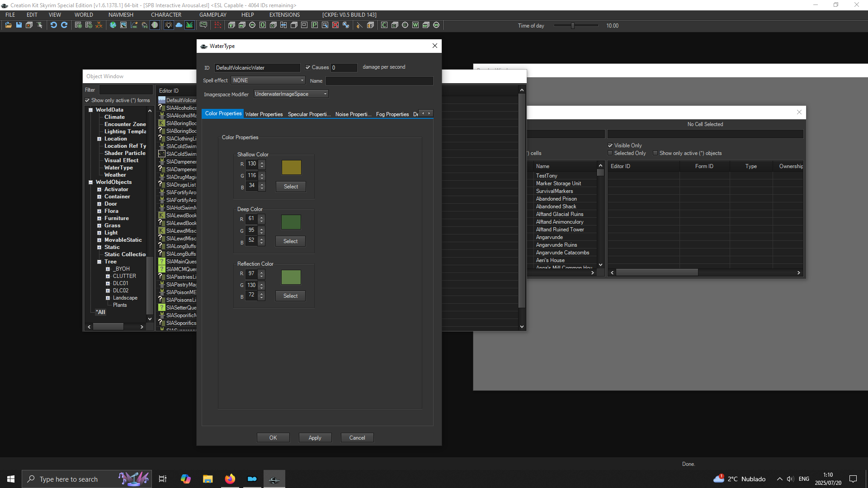Toggle the green grass toolbar icon

click(x=189, y=25)
